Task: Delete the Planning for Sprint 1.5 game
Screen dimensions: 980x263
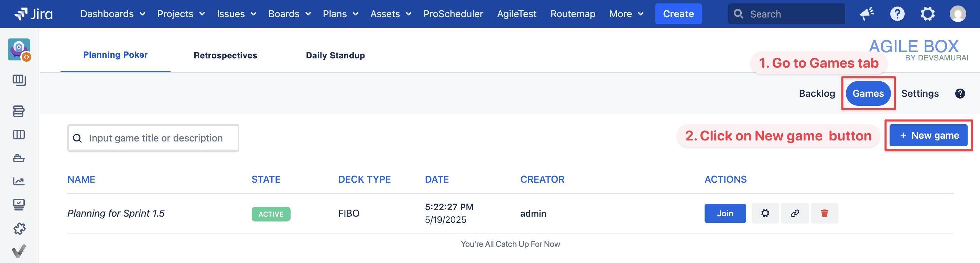Action: point(824,213)
